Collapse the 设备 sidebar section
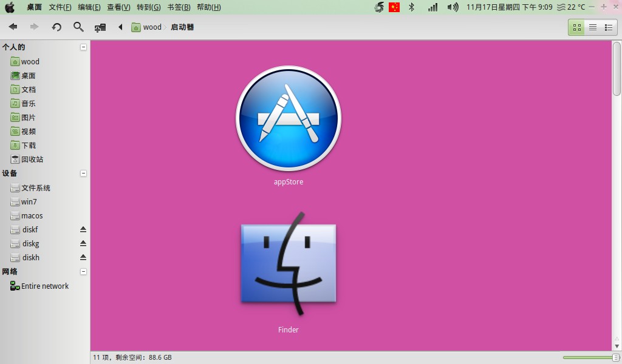Image resolution: width=622 pixels, height=364 pixels. tap(83, 173)
